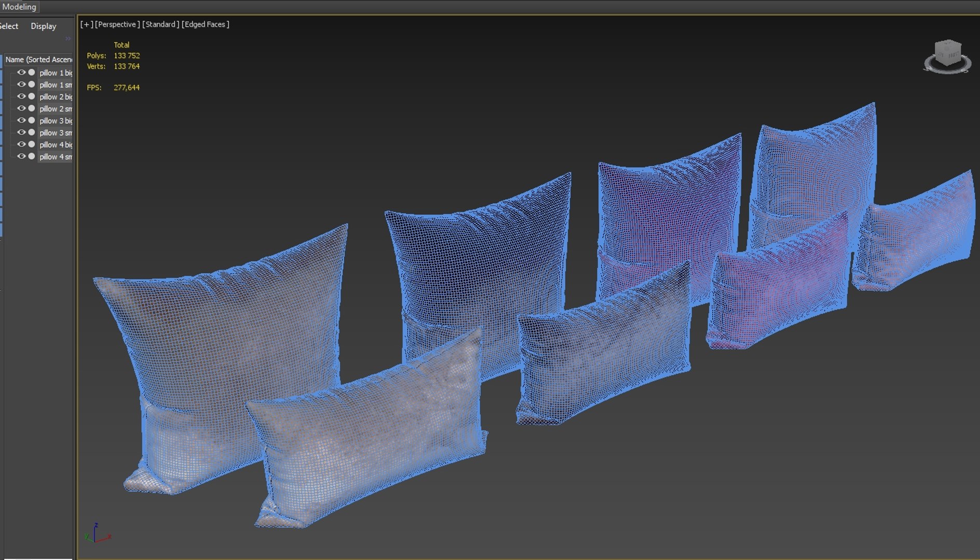Image resolution: width=980 pixels, height=560 pixels.
Task: Click the geometry sphere icon of pillow 2 big
Action: click(x=32, y=96)
